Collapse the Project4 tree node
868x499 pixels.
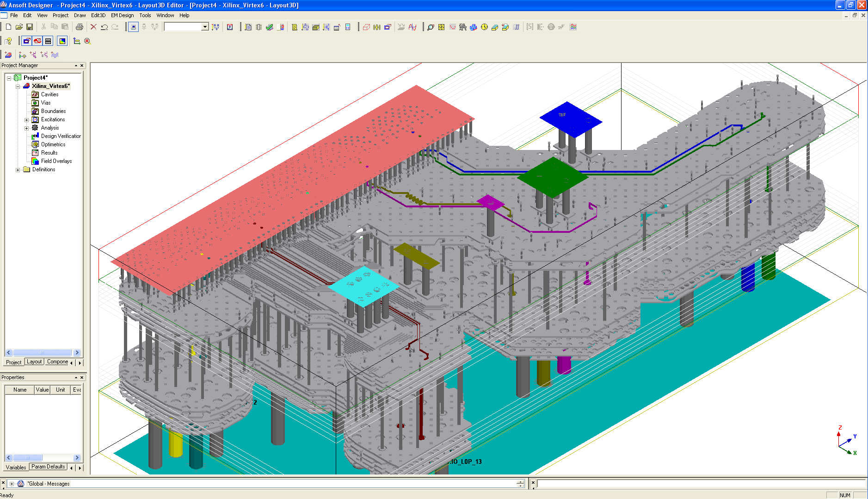(x=9, y=78)
